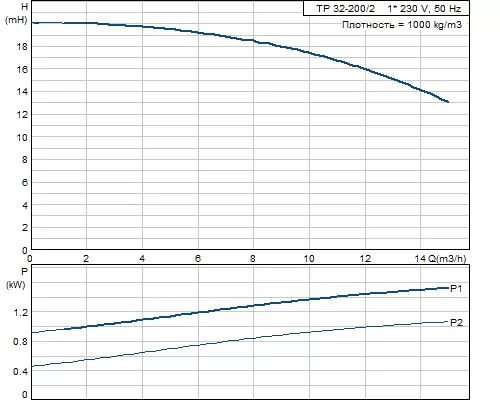Click the P1 curve label
Screen dimensions: 500x400
[x=456, y=289]
